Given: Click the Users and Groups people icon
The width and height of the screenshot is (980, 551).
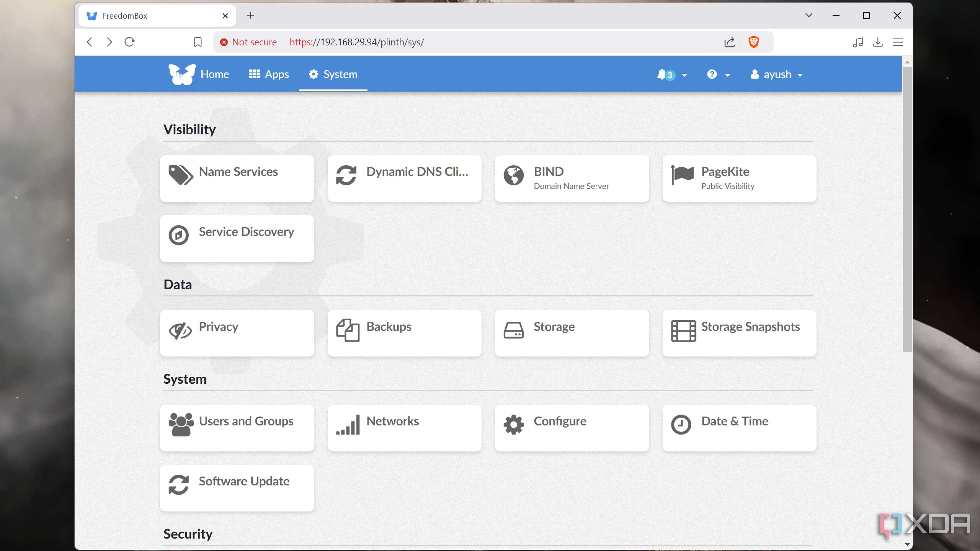Looking at the screenshot, I should point(181,424).
